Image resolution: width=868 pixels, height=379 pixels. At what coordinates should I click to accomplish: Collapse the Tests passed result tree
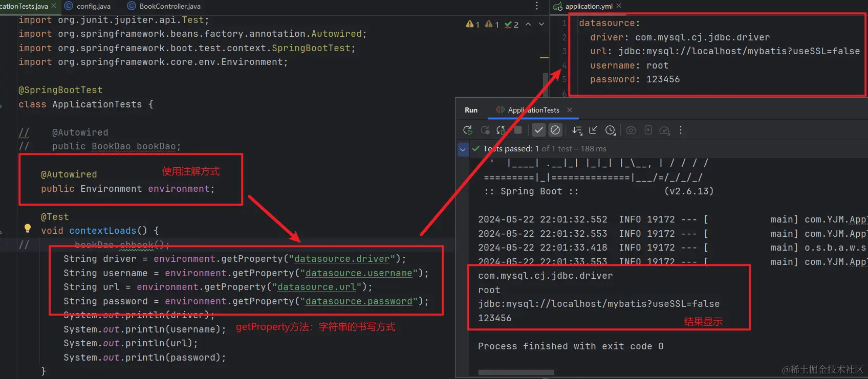[463, 149]
